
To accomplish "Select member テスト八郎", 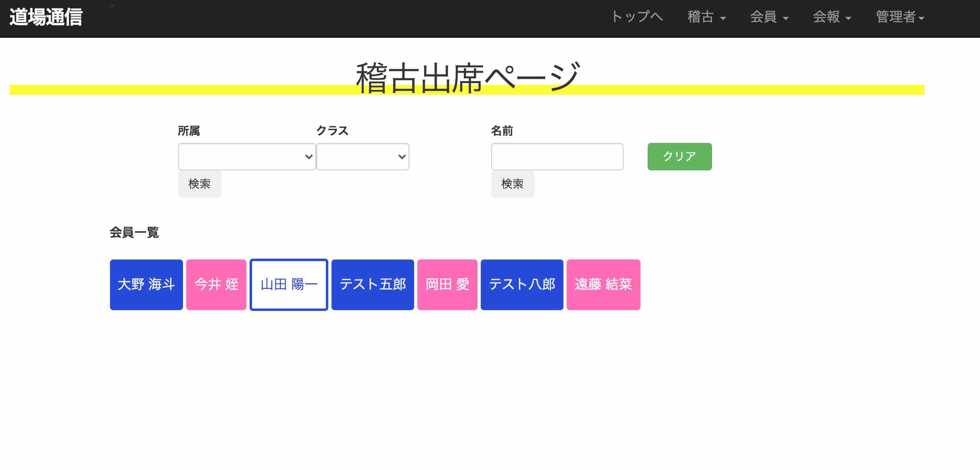I will point(522,284).
